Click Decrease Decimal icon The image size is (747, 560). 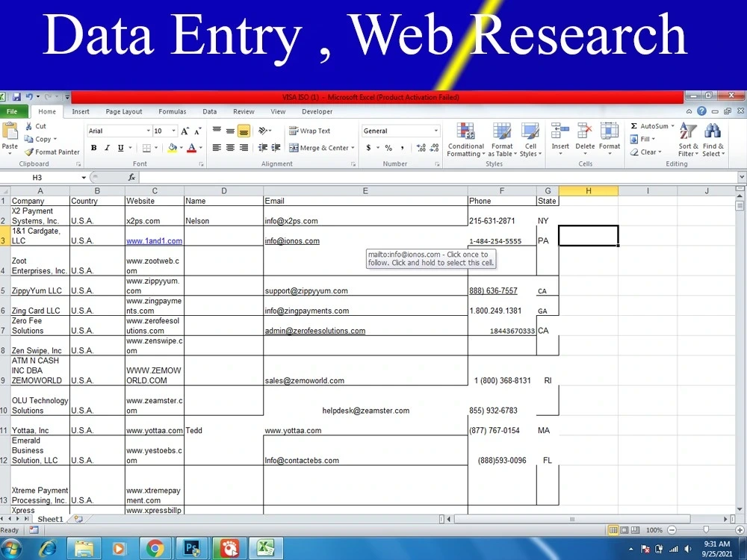tap(434, 148)
